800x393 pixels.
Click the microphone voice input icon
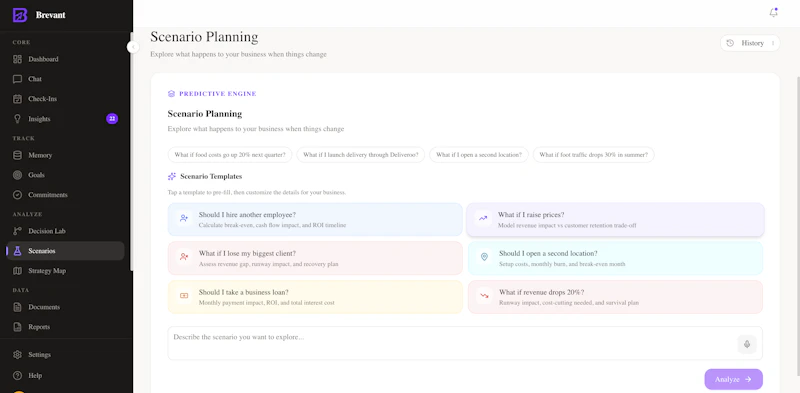point(747,344)
